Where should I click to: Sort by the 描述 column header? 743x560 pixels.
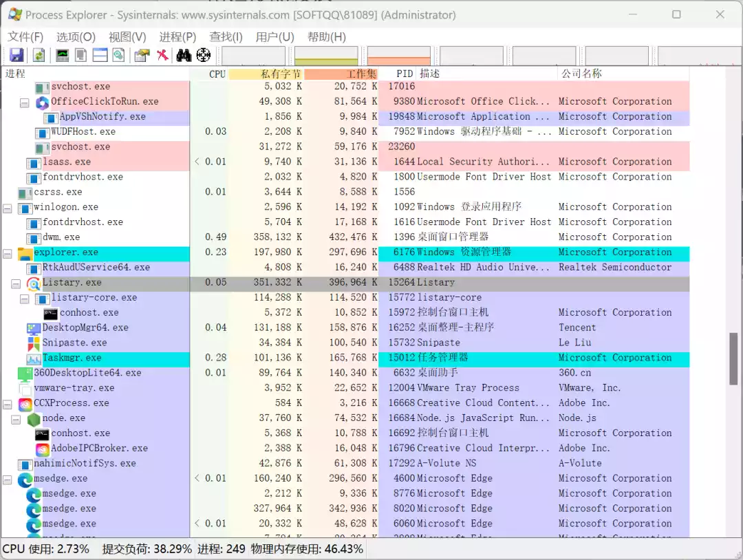click(x=486, y=74)
